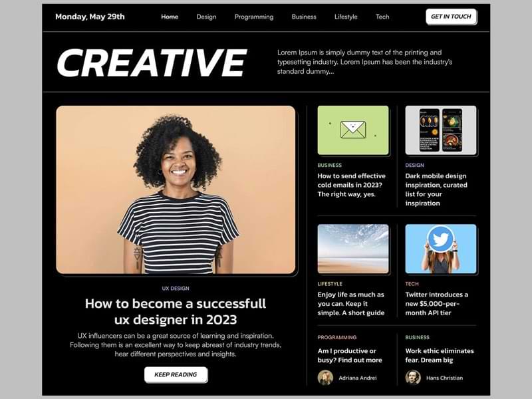Click Adriana Andrei's avatar

pyautogui.click(x=325, y=378)
